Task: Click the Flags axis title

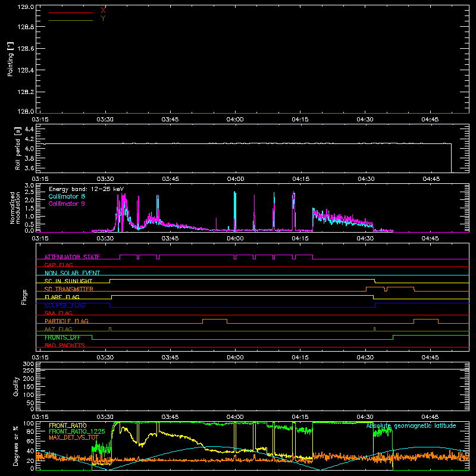Action: 24,297
